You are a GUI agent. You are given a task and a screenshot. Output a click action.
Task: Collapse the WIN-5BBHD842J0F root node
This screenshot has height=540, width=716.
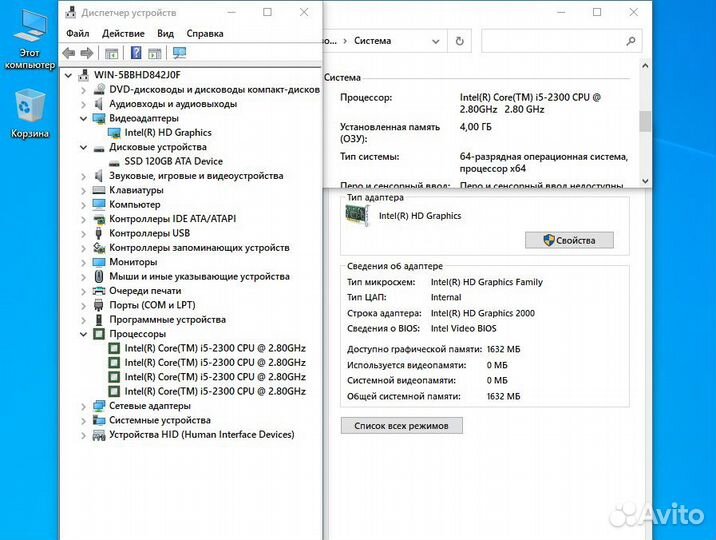[68, 75]
